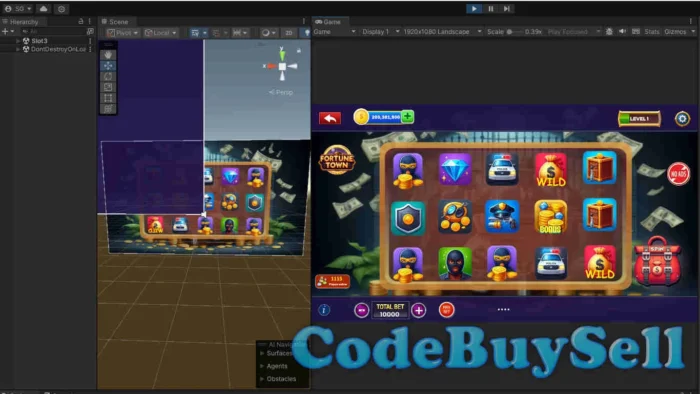Select the Transform tool in Scene toolbar
Viewport: 700px width, 394px height.
pos(108,109)
